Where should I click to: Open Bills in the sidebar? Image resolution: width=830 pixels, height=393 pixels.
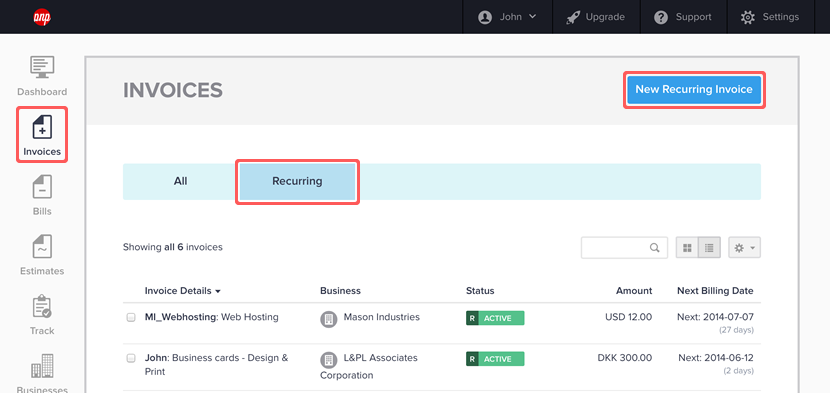point(42,195)
